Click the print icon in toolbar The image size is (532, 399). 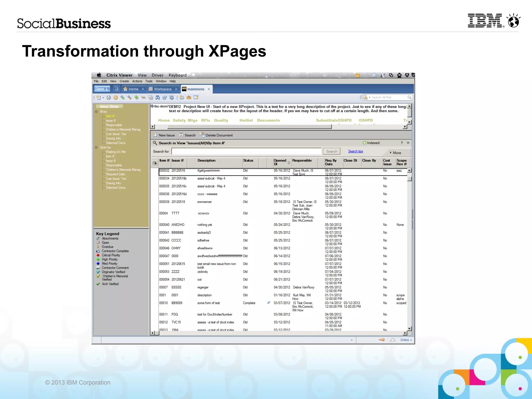pos(109,98)
